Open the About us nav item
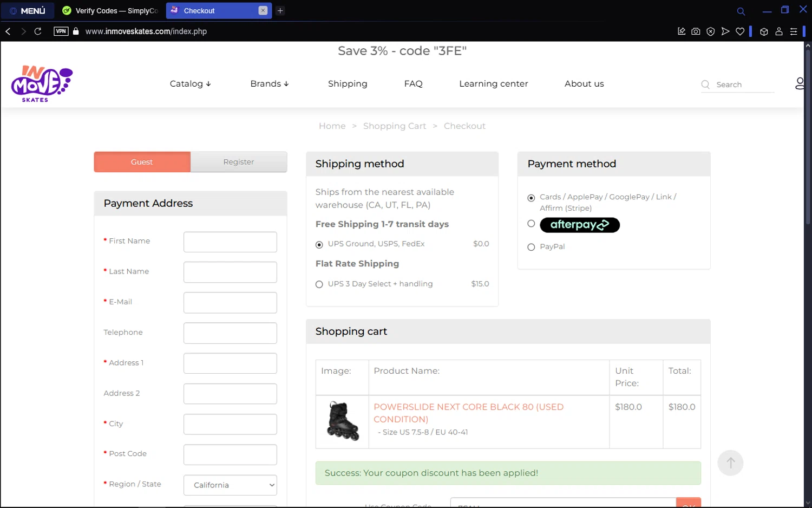 click(584, 84)
